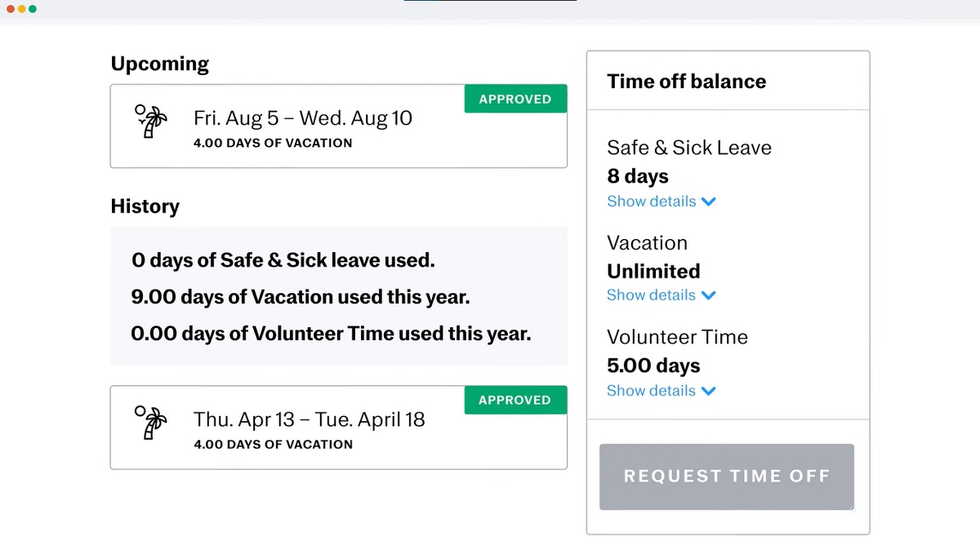Expand Safe & Sick Leave Show details
980x550 pixels.
point(652,202)
